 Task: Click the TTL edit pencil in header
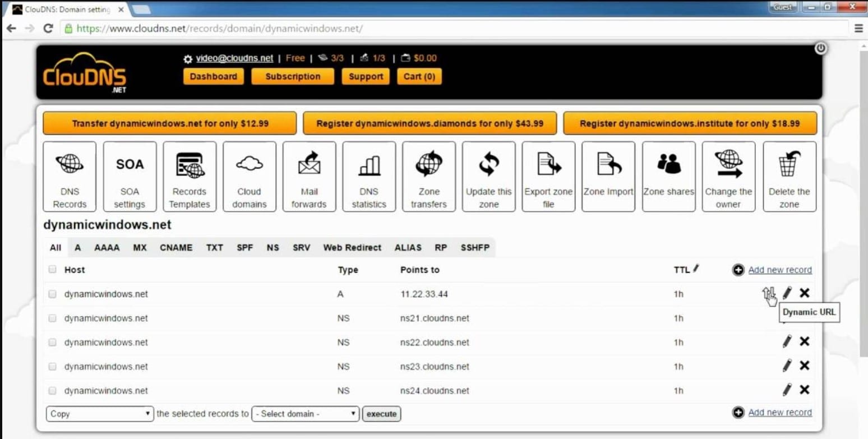click(696, 269)
